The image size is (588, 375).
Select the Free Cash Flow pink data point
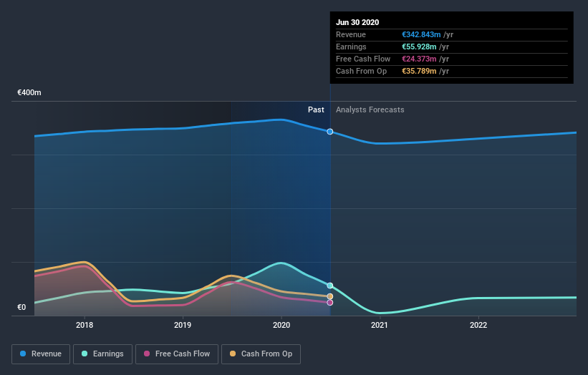click(330, 302)
